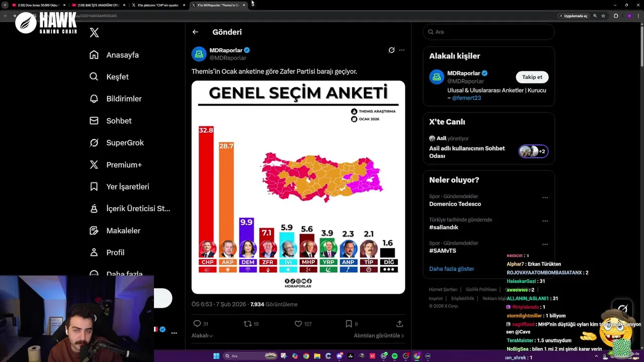Share the post with the share icon
The image size is (644, 362).
tap(399, 324)
